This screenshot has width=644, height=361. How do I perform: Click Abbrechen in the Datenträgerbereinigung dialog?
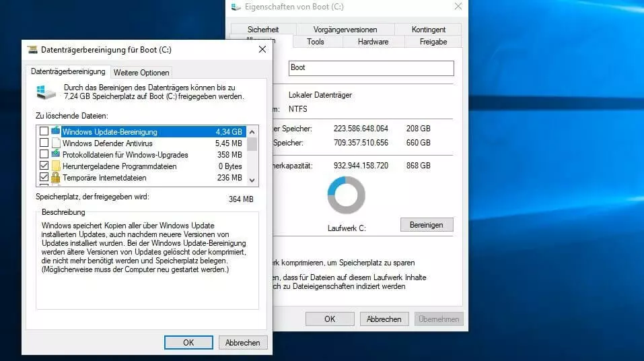pyautogui.click(x=243, y=343)
